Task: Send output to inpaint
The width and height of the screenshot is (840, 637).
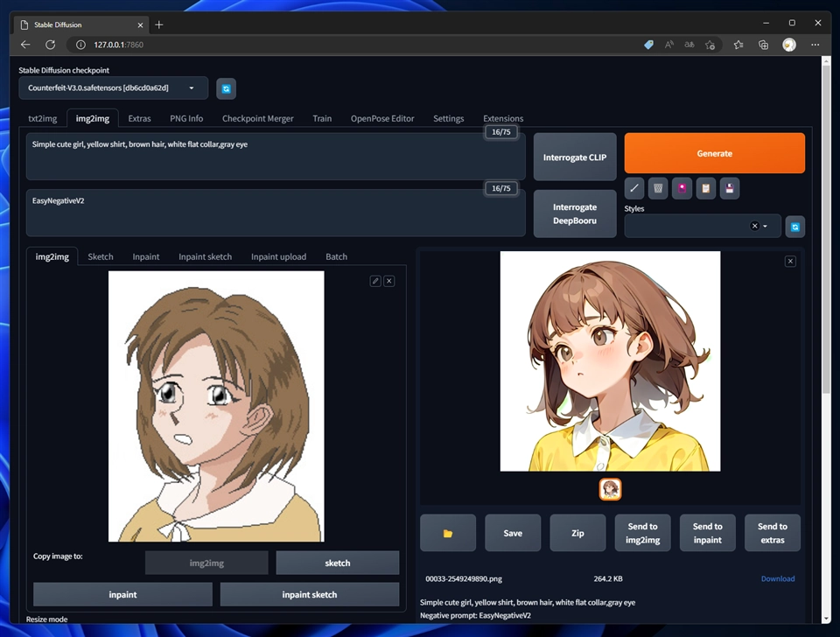Action: (708, 533)
